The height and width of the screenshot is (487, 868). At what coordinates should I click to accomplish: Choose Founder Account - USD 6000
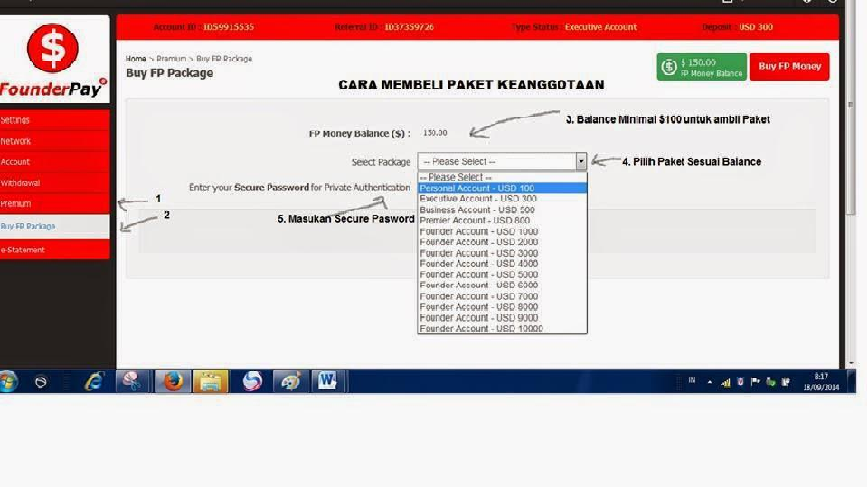click(502, 285)
